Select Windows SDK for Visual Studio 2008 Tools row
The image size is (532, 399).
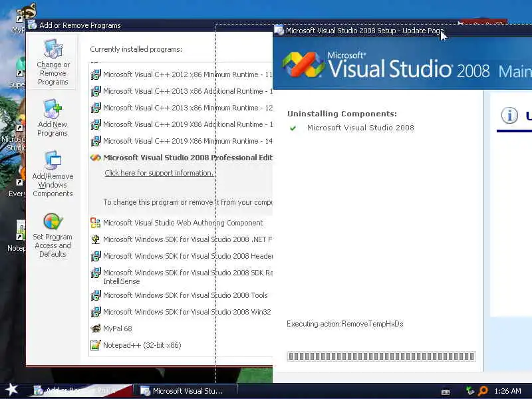tap(181, 295)
